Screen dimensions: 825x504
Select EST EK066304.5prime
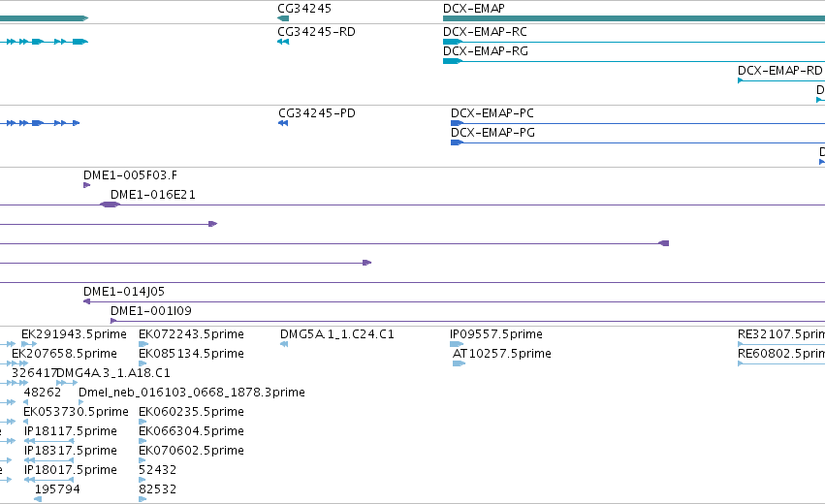tap(191, 431)
